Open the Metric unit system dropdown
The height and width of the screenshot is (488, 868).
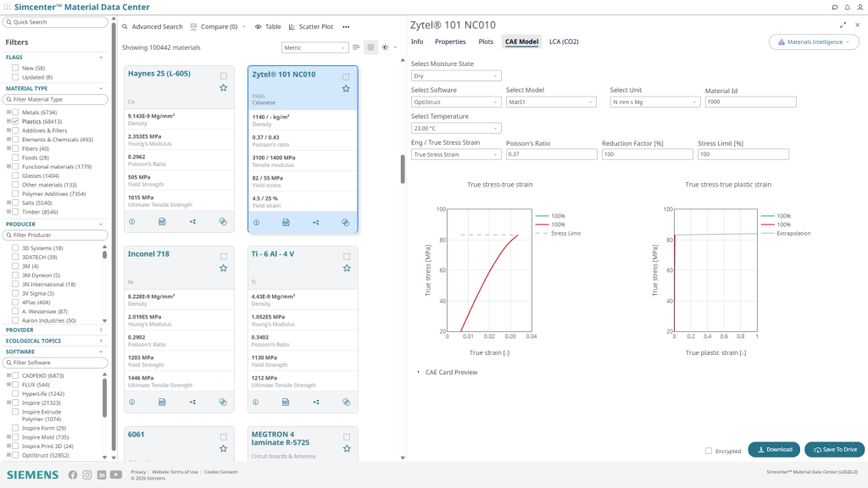coord(315,47)
